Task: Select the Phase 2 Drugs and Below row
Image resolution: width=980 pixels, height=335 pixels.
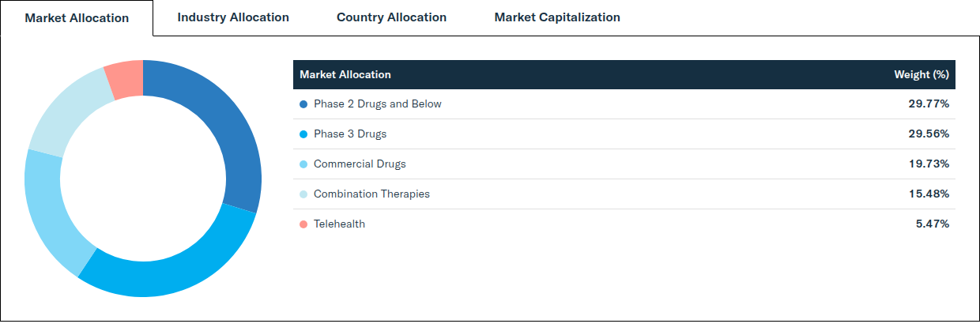Action: click(624, 104)
